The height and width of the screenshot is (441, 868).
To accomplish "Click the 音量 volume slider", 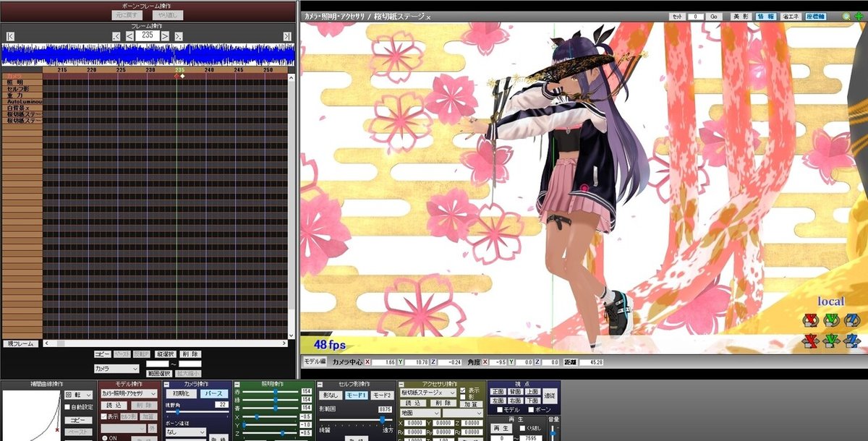I will click(553, 432).
